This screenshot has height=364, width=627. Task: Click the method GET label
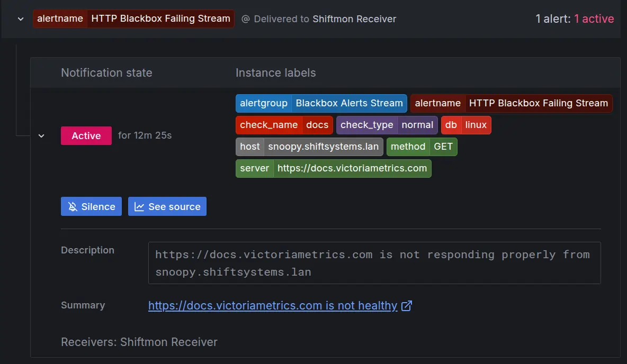click(x=422, y=147)
